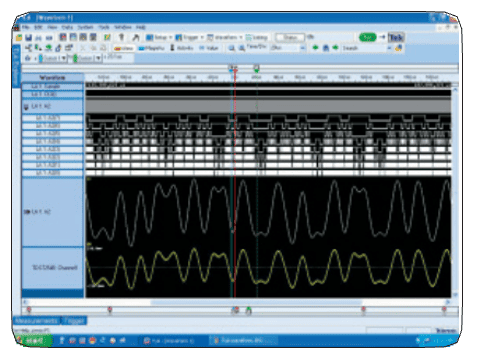
Task: Click the search forward green arrow
Action: [x=335, y=48]
